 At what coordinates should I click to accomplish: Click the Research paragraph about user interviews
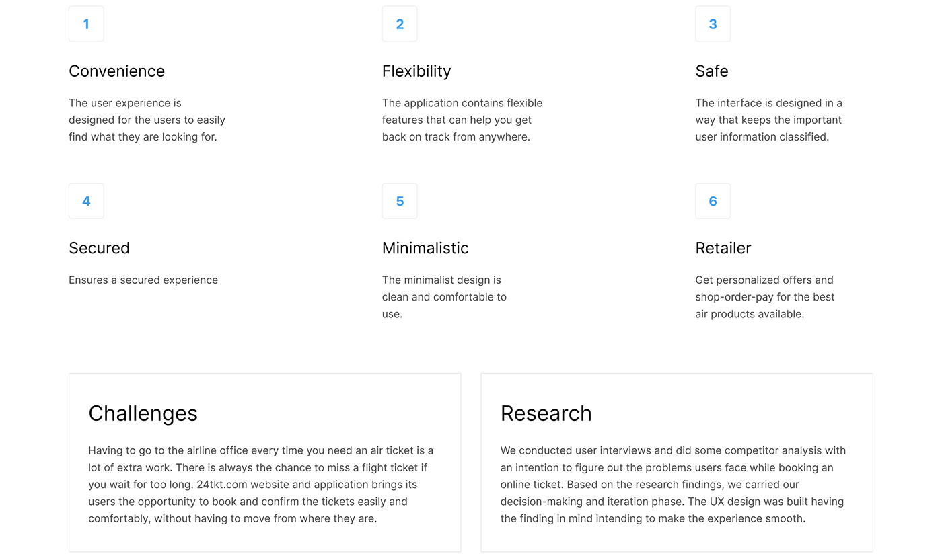pos(673,485)
